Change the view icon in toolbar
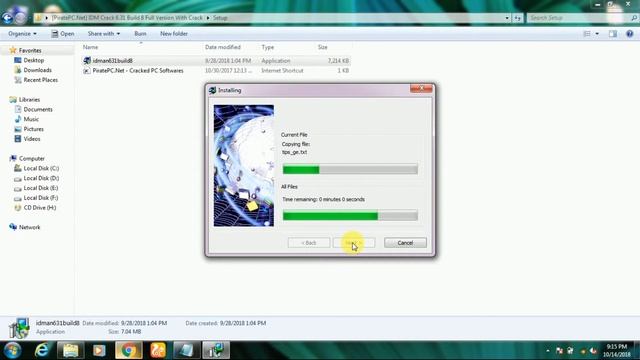 pyautogui.click(x=587, y=34)
